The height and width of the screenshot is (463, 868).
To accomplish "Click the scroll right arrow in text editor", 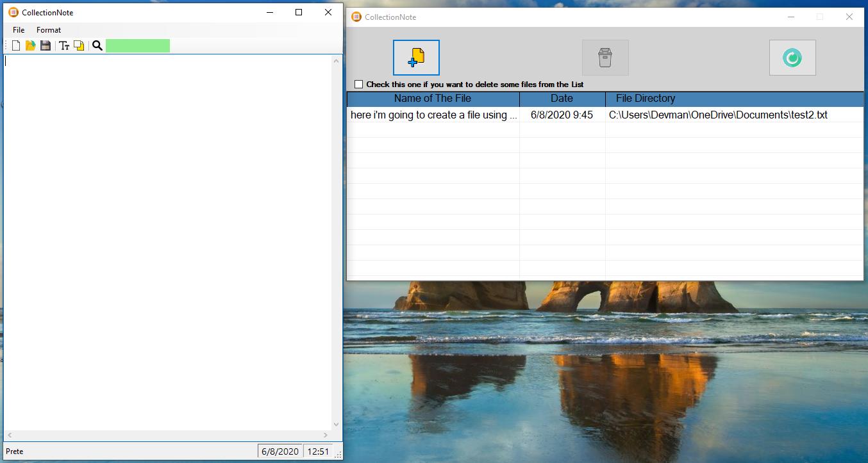I will click(x=326, y=435).
